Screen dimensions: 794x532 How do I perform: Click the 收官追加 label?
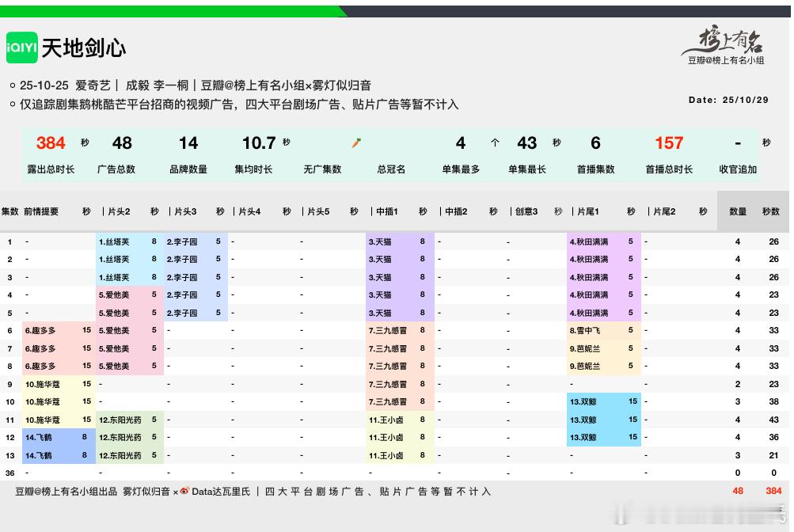tap(738, 169)
